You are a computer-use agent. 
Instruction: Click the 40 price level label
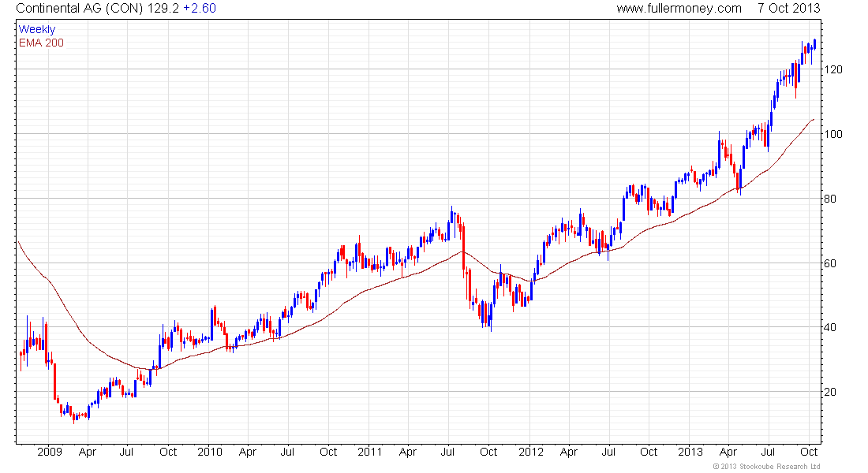pos(830,327)
